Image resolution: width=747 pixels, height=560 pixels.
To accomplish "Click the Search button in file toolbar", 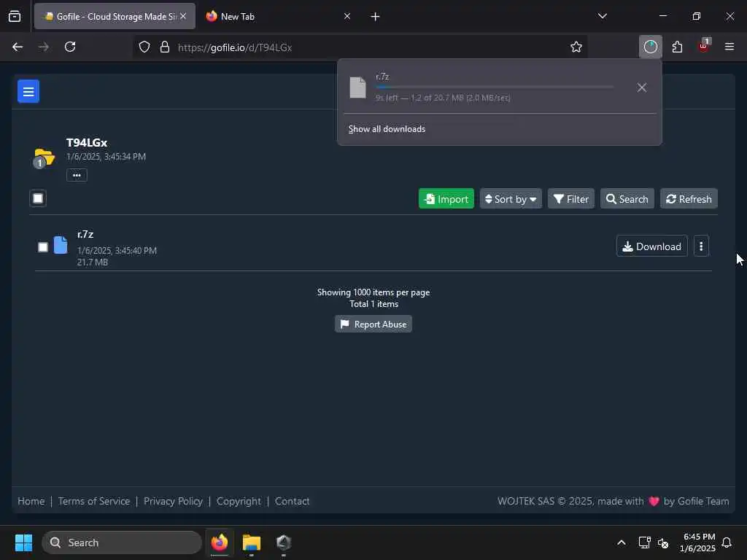I will 627,199.
